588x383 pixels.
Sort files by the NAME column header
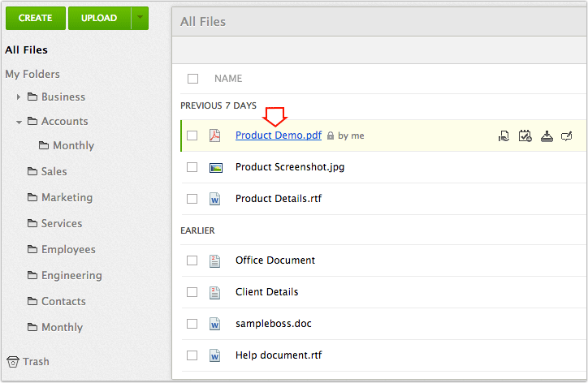click(228, 79)
